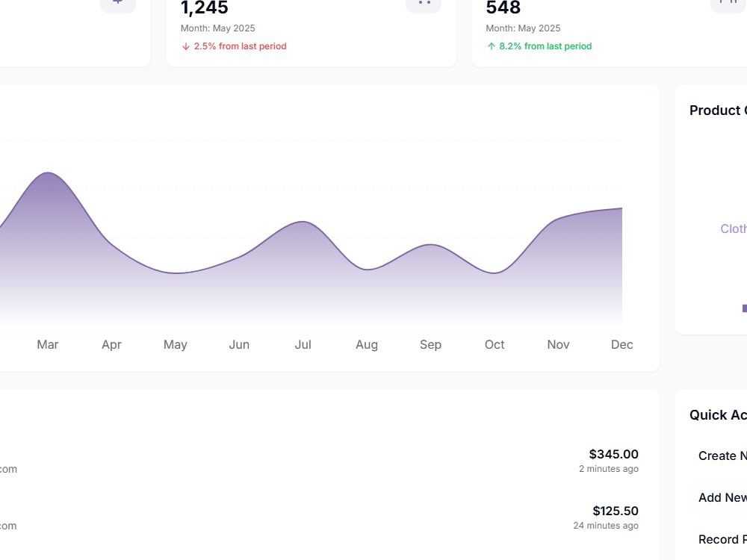Click the Sep label on chart axis
Screen dimensions: 747x560
(x=431, y=344)
